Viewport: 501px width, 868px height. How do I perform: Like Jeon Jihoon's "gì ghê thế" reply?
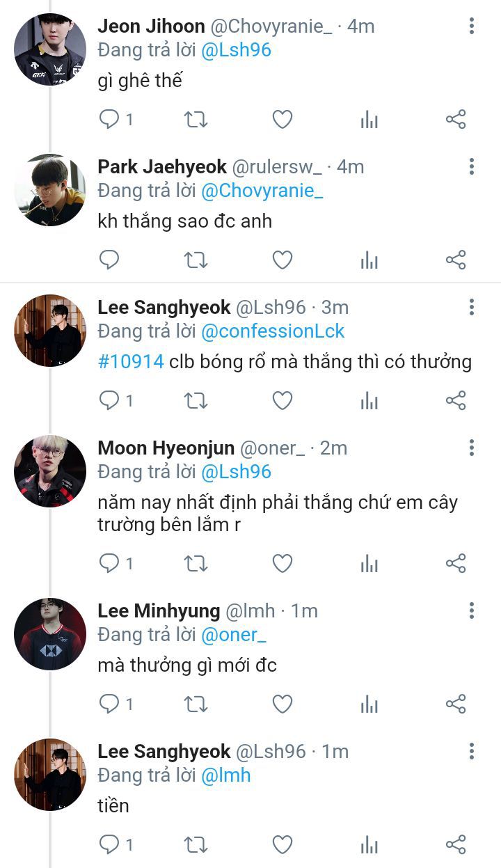click(x=282, y=120)
